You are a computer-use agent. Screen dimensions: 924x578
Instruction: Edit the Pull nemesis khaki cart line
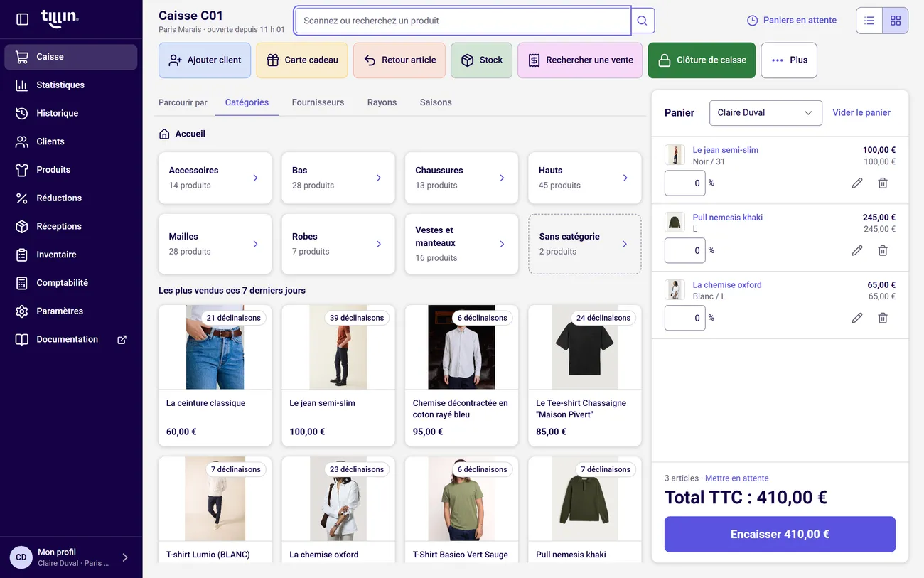point(857,250)
